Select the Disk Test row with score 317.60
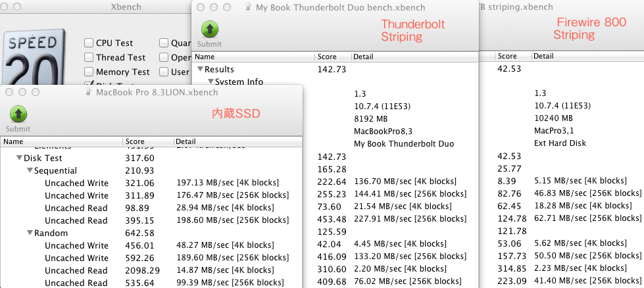The image size is (644, 288). click(x=151, y=158)
